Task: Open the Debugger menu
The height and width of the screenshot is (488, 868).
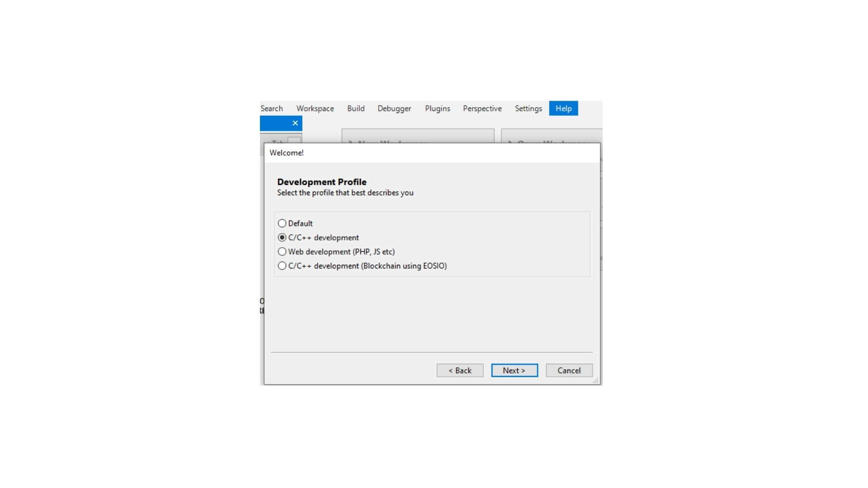Action: 395,108
